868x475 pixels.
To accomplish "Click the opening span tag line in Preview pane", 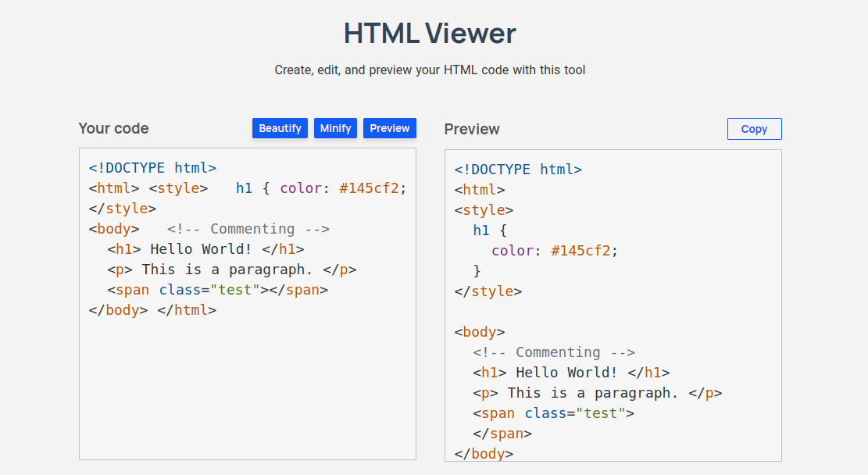I will pyautogui.click(x=553, y=413).
